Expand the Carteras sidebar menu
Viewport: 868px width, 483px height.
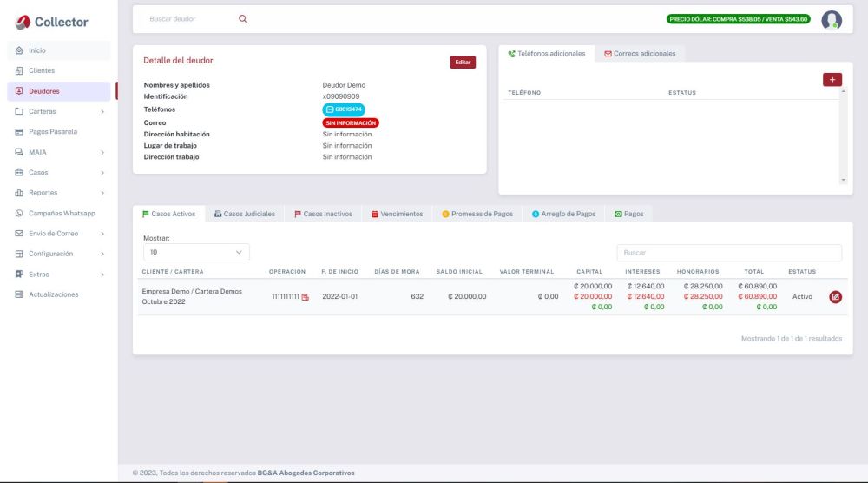[59, 111]
